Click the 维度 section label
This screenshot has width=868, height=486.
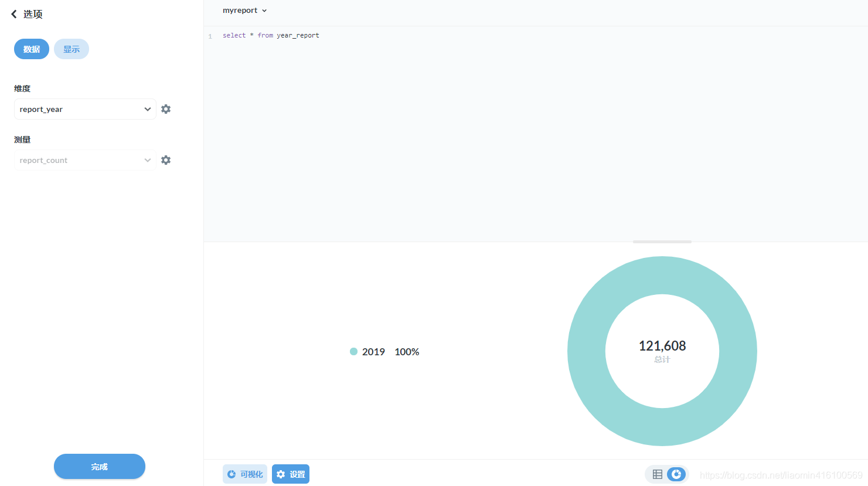(x=22, y=89)
